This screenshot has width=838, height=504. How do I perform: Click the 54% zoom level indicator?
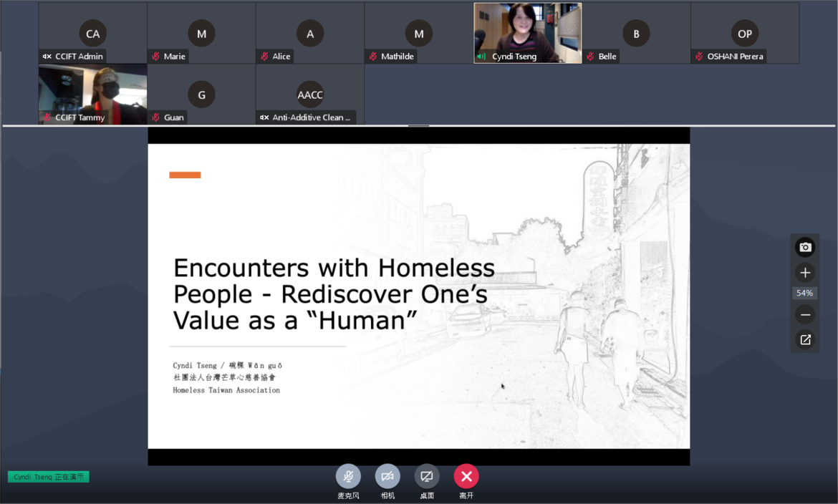click(x=805, y=293)
